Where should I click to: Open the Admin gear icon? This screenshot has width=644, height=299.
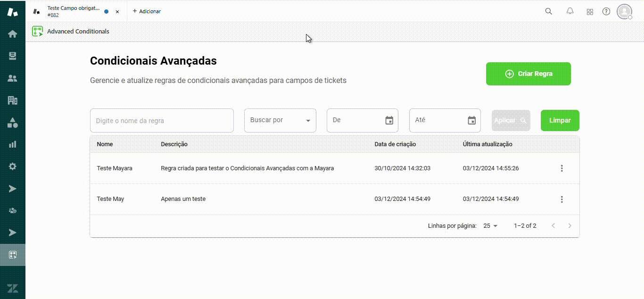(13, 166)
